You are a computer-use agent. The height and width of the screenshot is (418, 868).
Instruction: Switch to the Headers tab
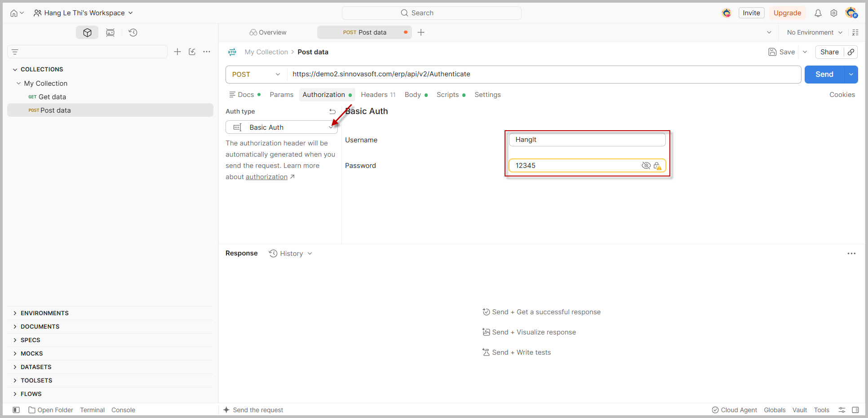(x=378, y=95)
